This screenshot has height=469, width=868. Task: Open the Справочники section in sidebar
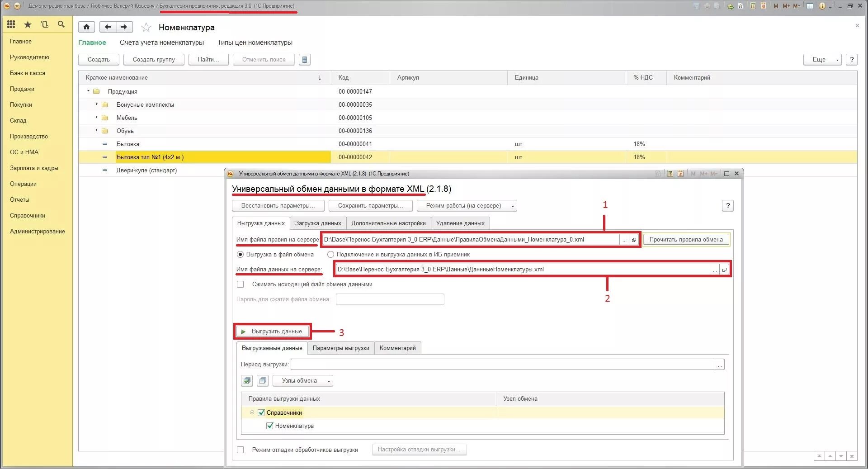point(28,216)
